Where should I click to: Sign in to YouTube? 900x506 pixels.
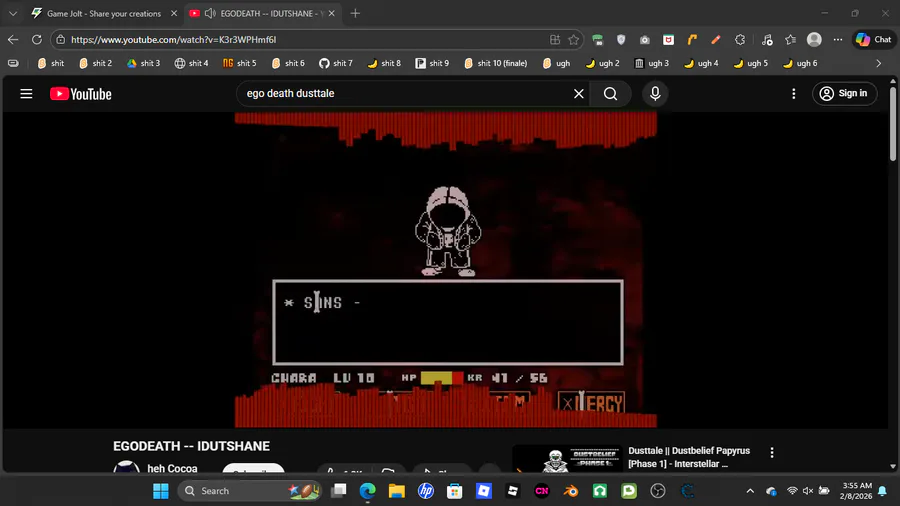pyautogui.click(x=844, y=94)
